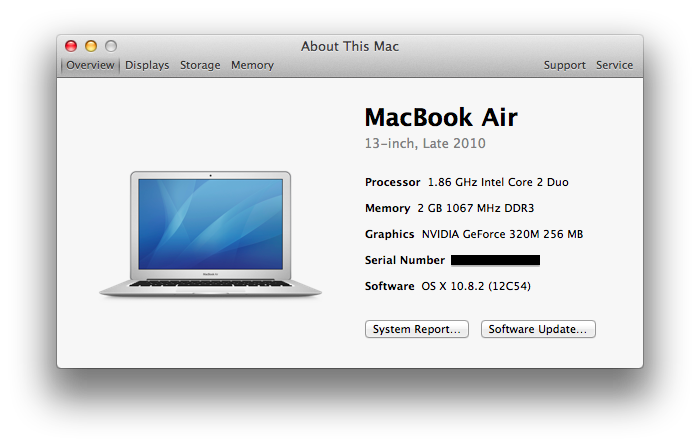
Task: Open the System Report
Action: 417,329
